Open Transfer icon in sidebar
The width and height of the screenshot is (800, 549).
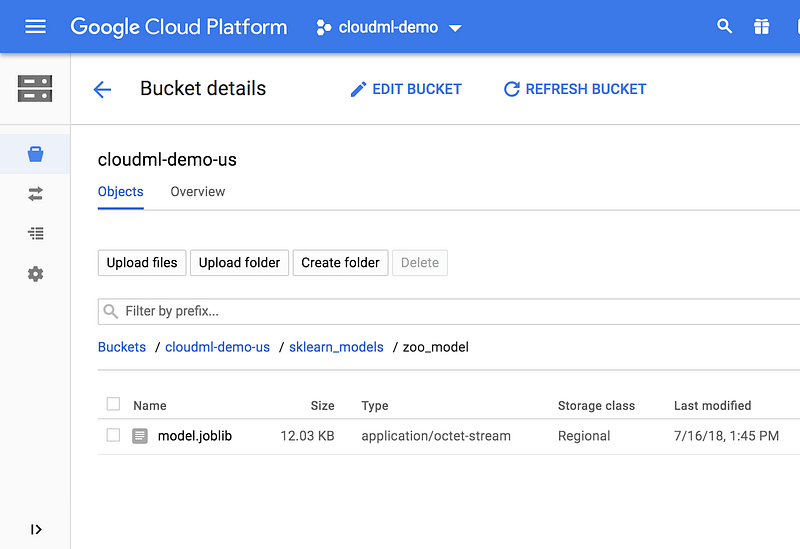click(35, 194)
